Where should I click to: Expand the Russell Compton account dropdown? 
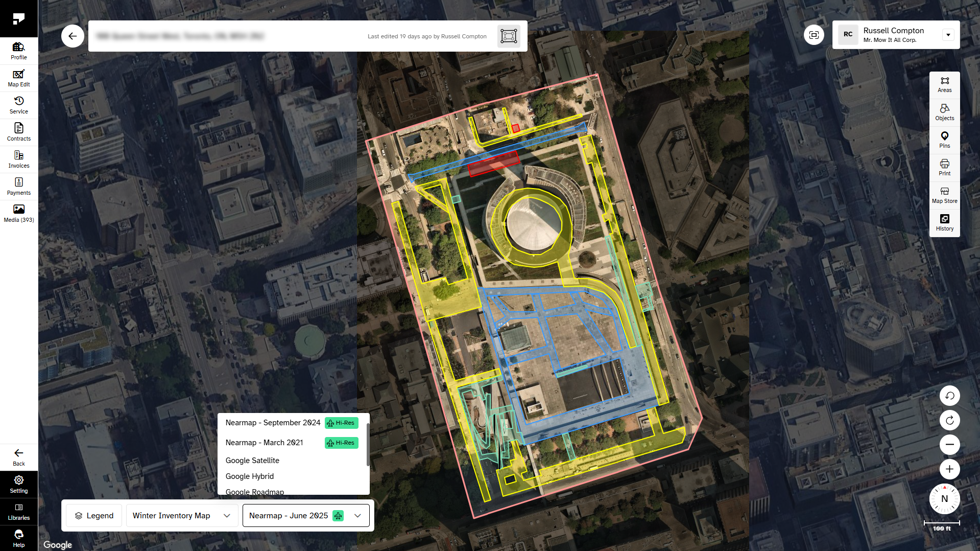tap(948, 35)
